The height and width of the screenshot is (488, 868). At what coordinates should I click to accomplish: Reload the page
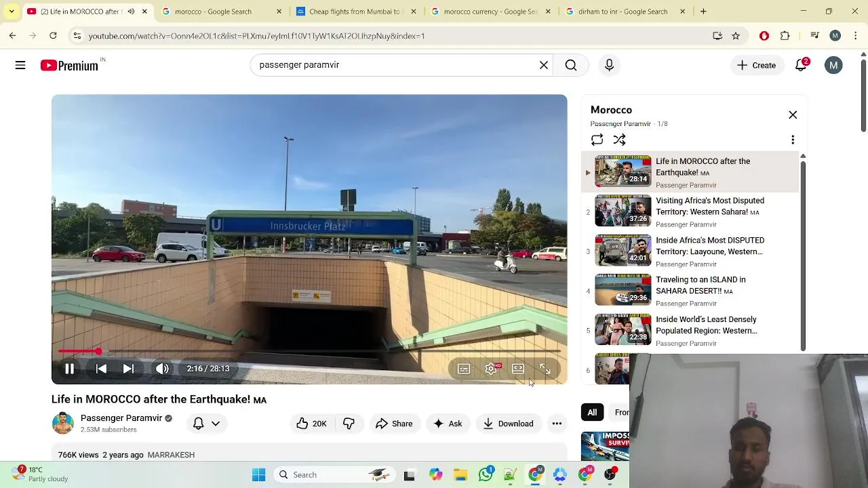53,36
